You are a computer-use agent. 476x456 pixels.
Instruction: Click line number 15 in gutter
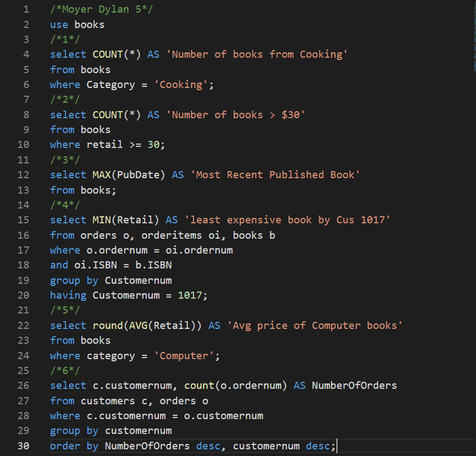pos(24,220)
